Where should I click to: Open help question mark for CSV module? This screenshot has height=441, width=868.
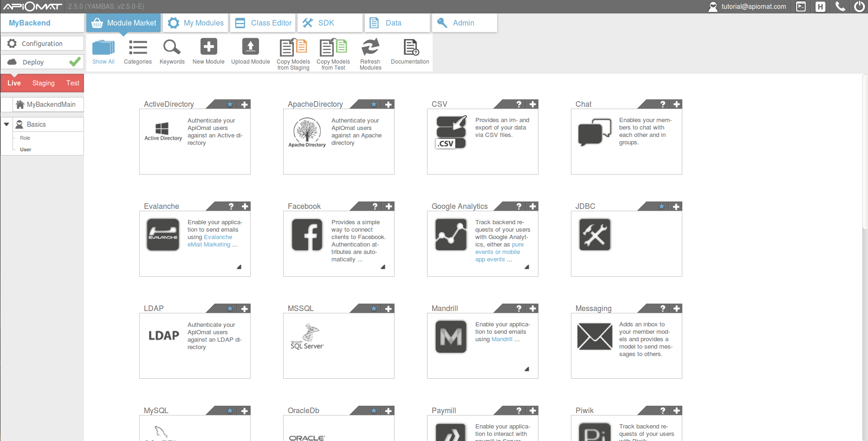(x=519, y=104)
